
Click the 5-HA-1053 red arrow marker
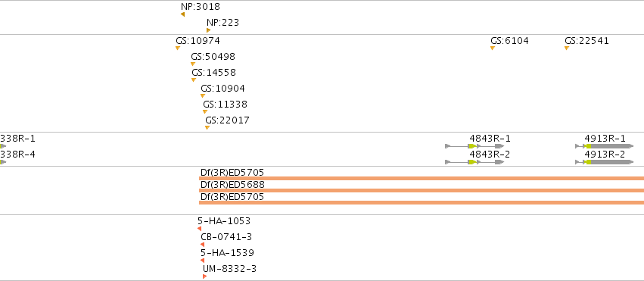(199, 229)
